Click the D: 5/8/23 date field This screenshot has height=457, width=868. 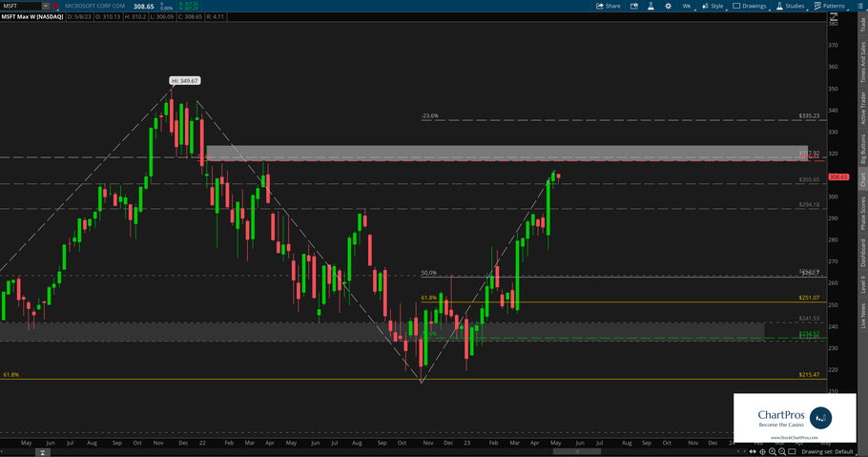pos(79,16)
